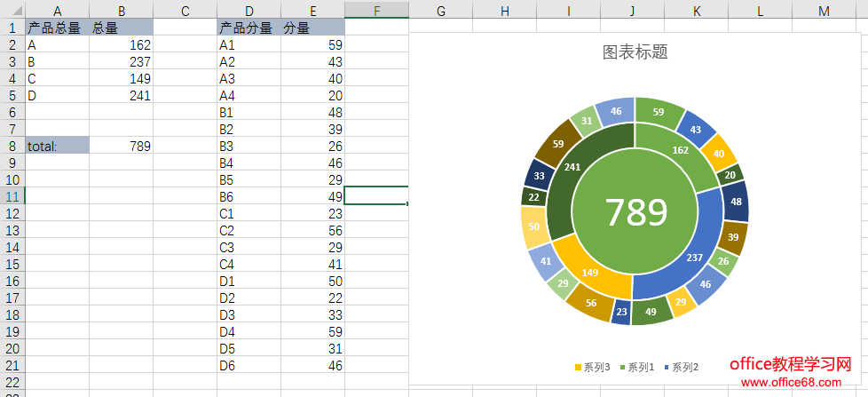
Task: Select column A header
Action: [x=57, y=11]
